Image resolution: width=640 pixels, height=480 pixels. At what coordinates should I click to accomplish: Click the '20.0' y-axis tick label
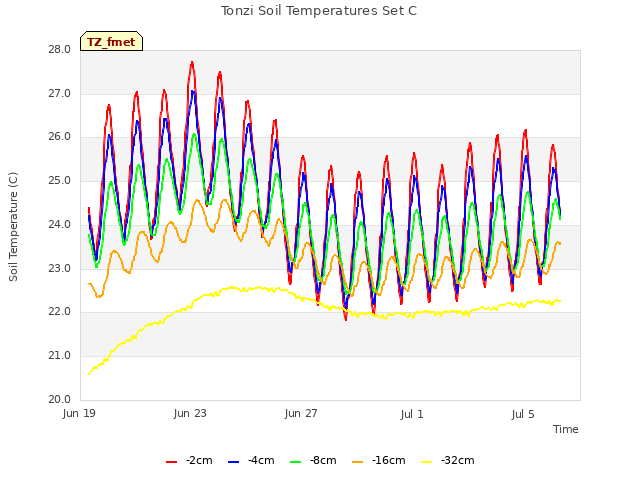coord(60,399)
